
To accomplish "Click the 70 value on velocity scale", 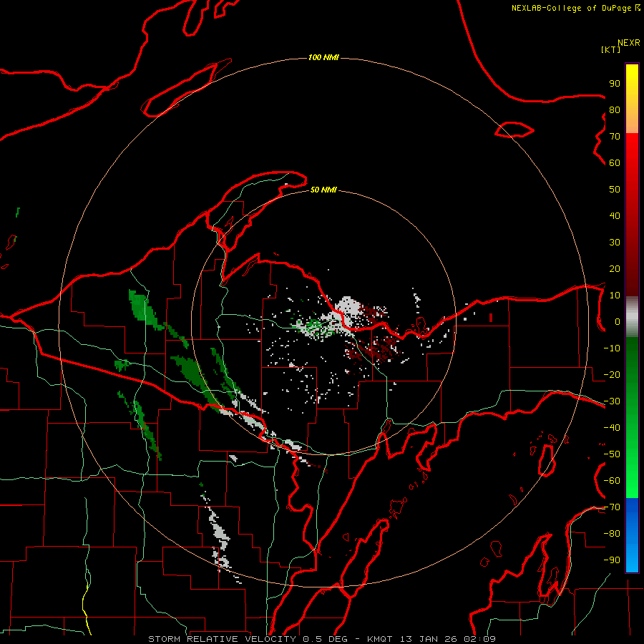I will click(x=615, y=137).
